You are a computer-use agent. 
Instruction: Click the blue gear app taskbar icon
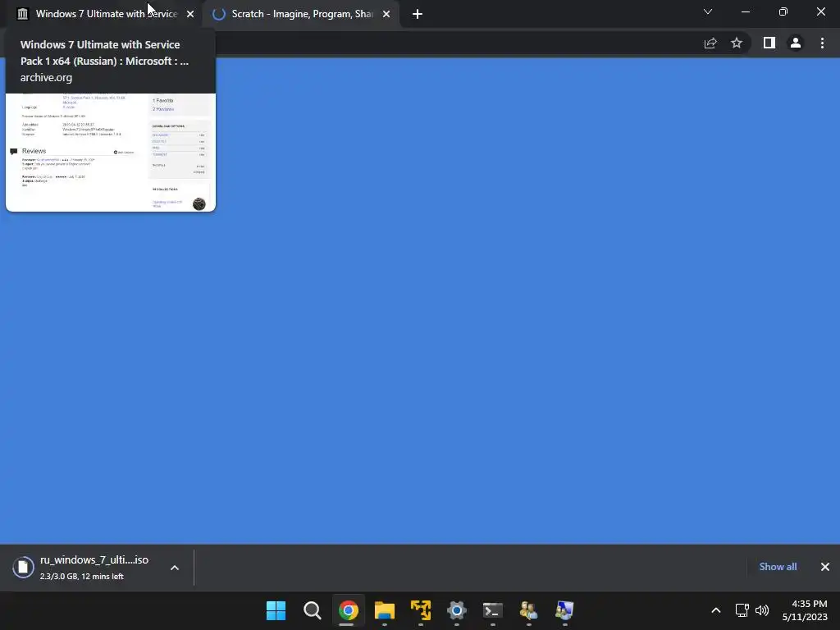click(x=456, y=610)
